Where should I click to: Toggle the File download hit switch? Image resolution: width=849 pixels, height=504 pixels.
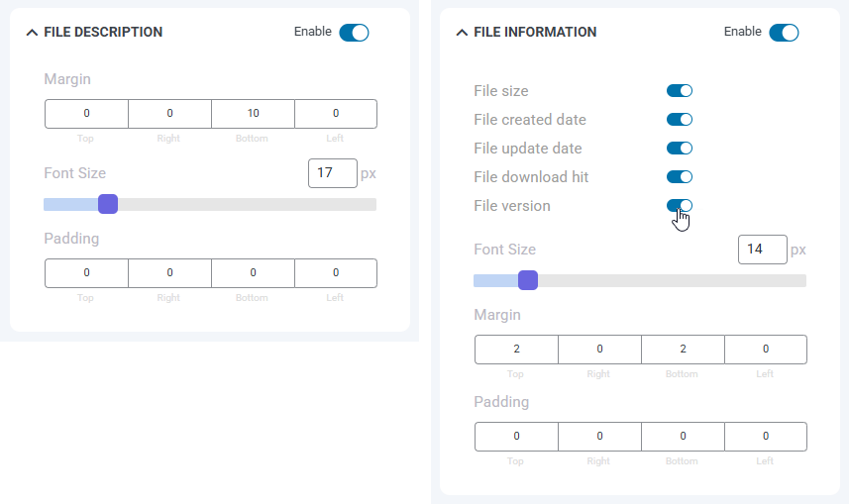pos(680,177)
